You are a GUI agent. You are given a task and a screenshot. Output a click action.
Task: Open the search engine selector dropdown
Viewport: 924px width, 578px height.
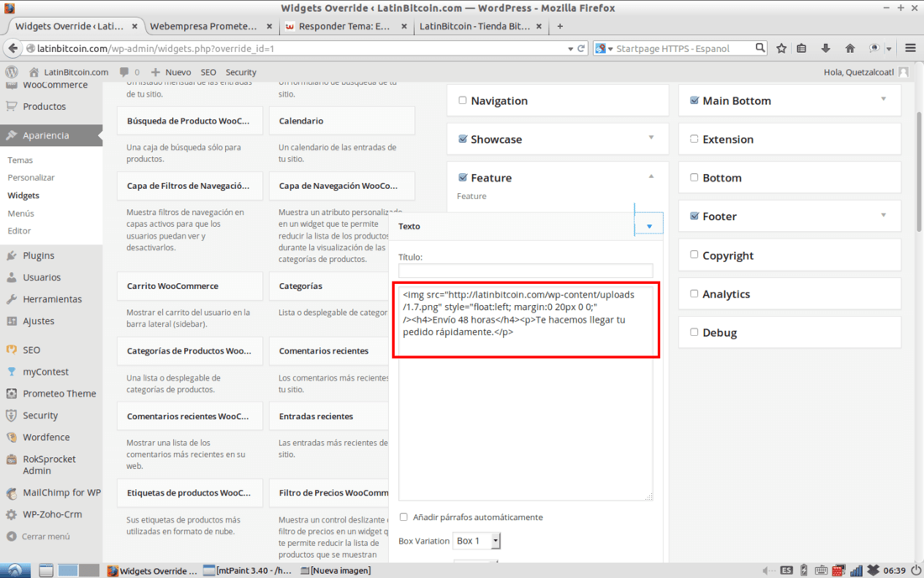604,49
